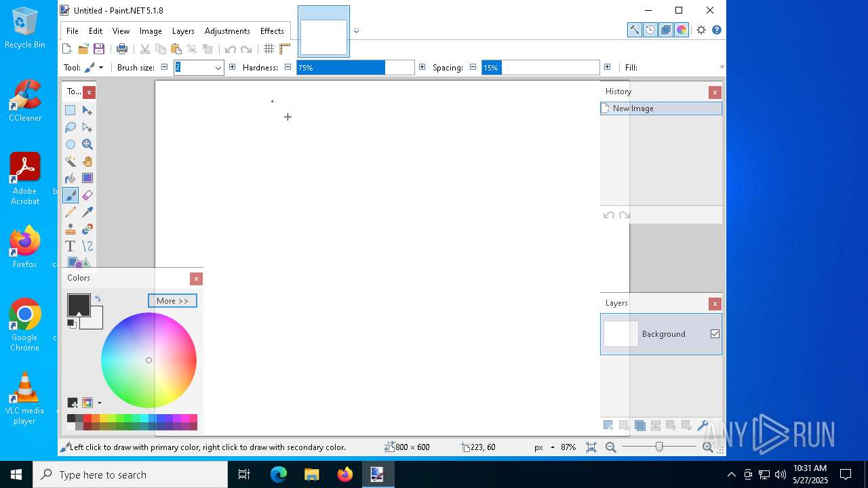
Task: Open Help question mark icon
Action: click(717, 30)
